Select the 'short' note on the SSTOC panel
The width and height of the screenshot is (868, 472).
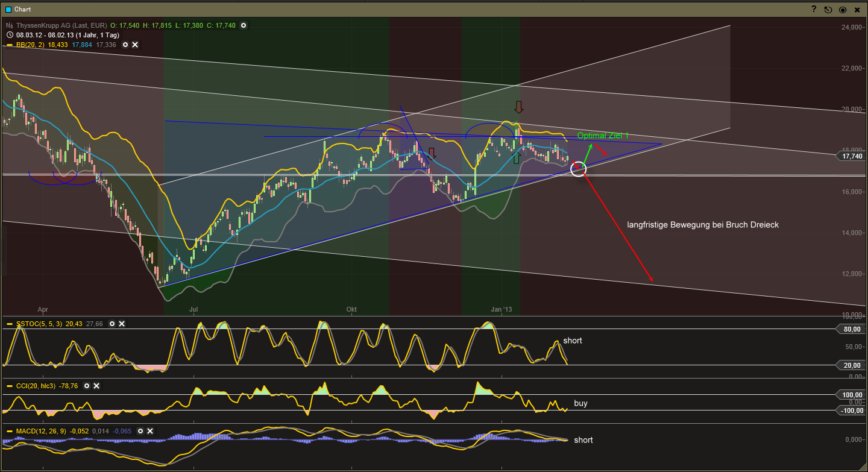(573, 341)
